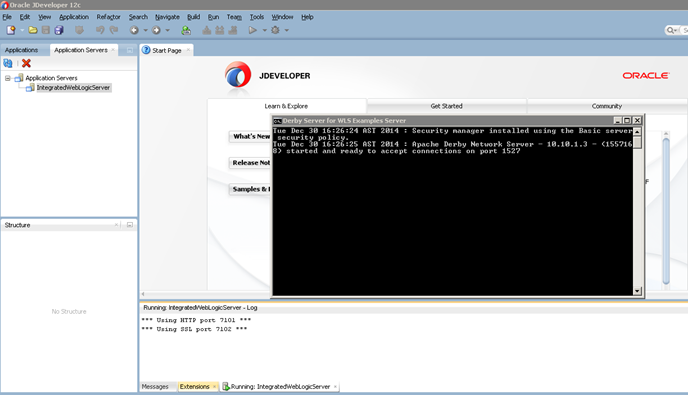689x399 pixels.
Task: Select IntegratedWebLogicServer in the tree
Action: pyautogui.click(x=73, y=87)
